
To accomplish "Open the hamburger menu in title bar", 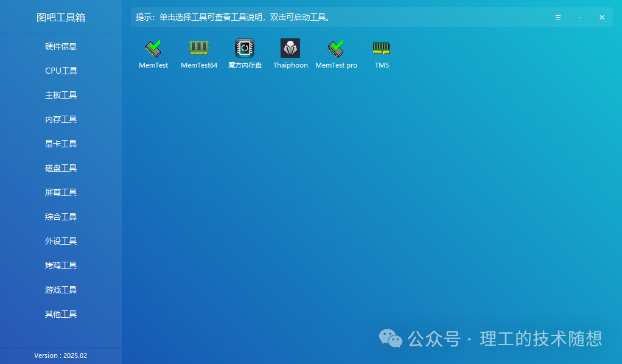I will pos(558,17).
